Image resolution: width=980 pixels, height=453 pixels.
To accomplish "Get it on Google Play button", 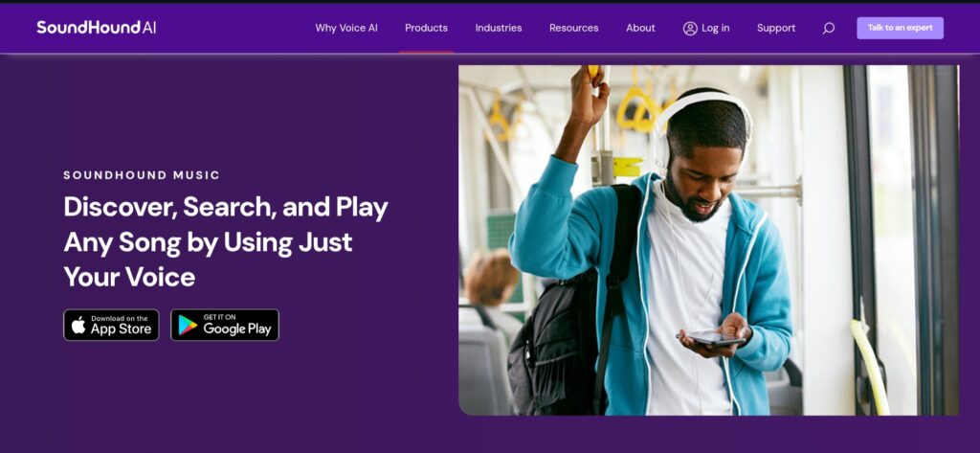I will (x=225, y=326).
